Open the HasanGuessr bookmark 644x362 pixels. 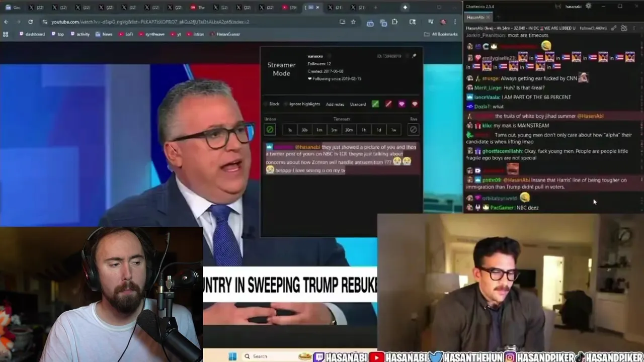(x=224, y=34)
